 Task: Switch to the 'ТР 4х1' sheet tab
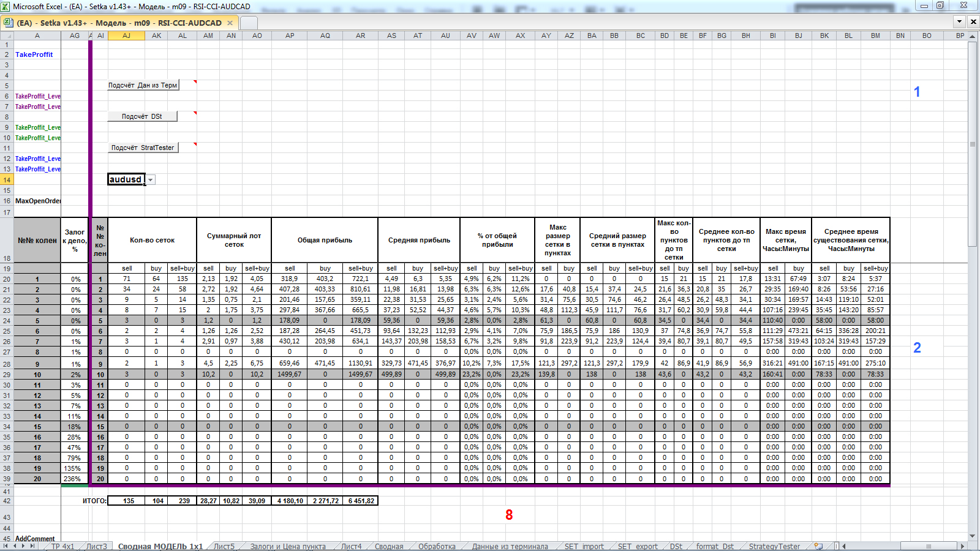coord(62,546)
